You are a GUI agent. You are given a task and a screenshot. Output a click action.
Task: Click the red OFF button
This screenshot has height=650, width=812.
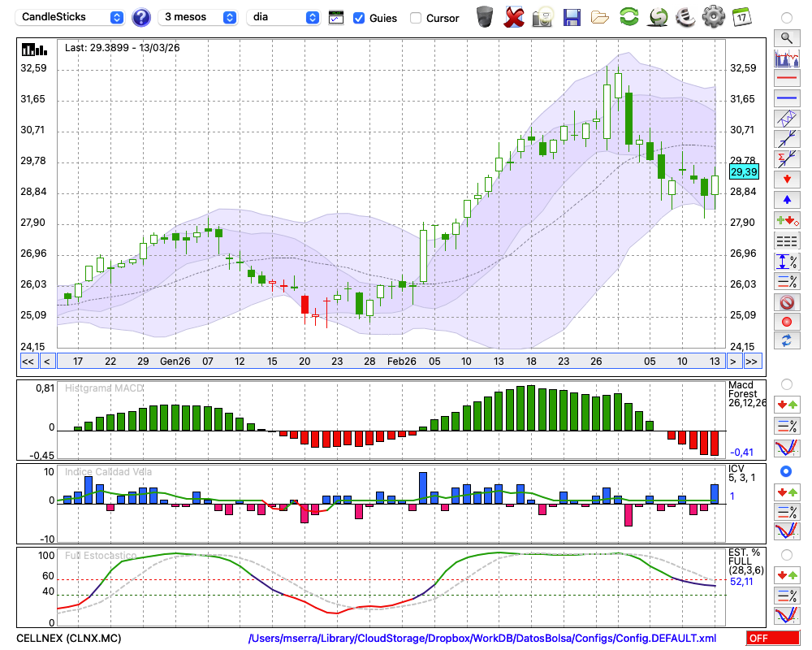point(772,639)
